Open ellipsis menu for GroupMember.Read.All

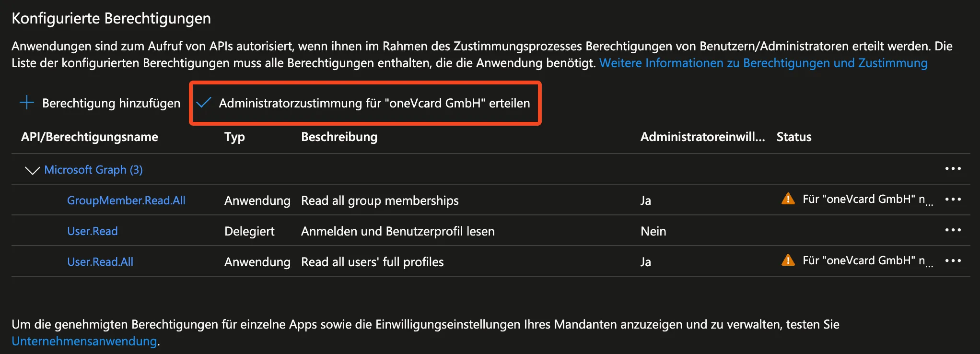coord(952,200)
